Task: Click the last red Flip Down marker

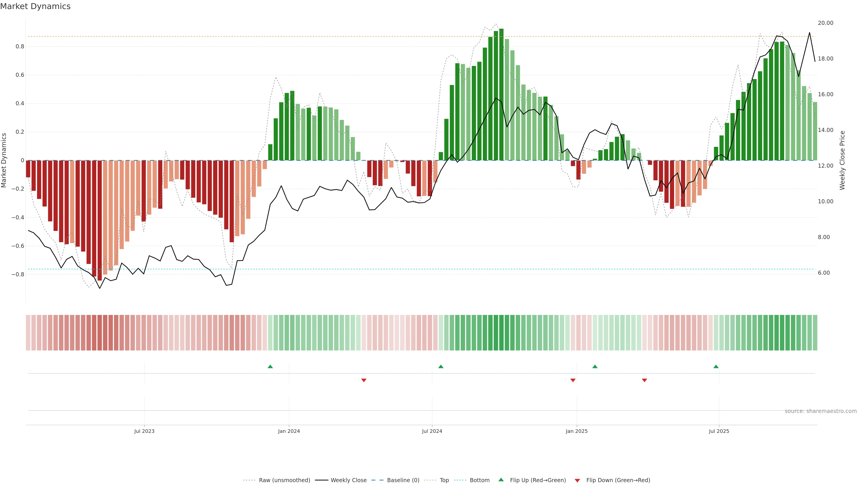Action: (x=645, y=380)
